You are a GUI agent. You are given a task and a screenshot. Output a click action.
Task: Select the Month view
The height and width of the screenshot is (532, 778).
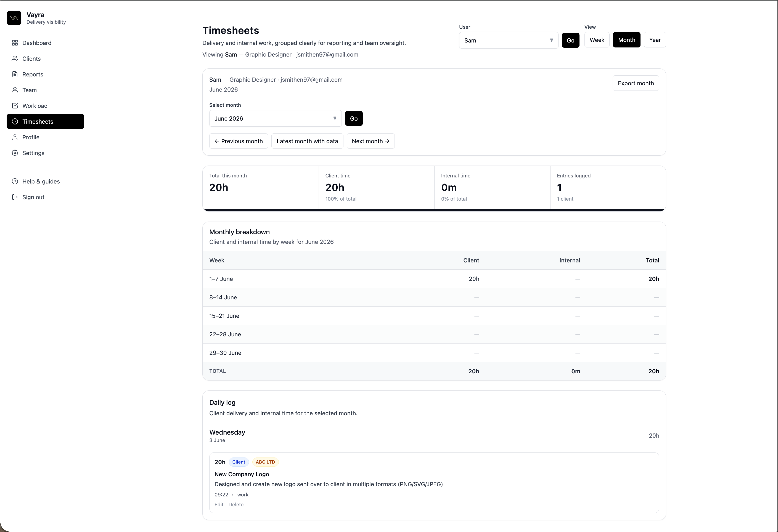click(x=626, y=40)
